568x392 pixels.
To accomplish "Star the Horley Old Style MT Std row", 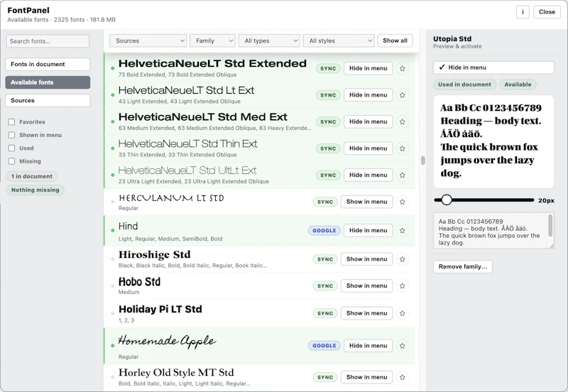I will 402,377.
